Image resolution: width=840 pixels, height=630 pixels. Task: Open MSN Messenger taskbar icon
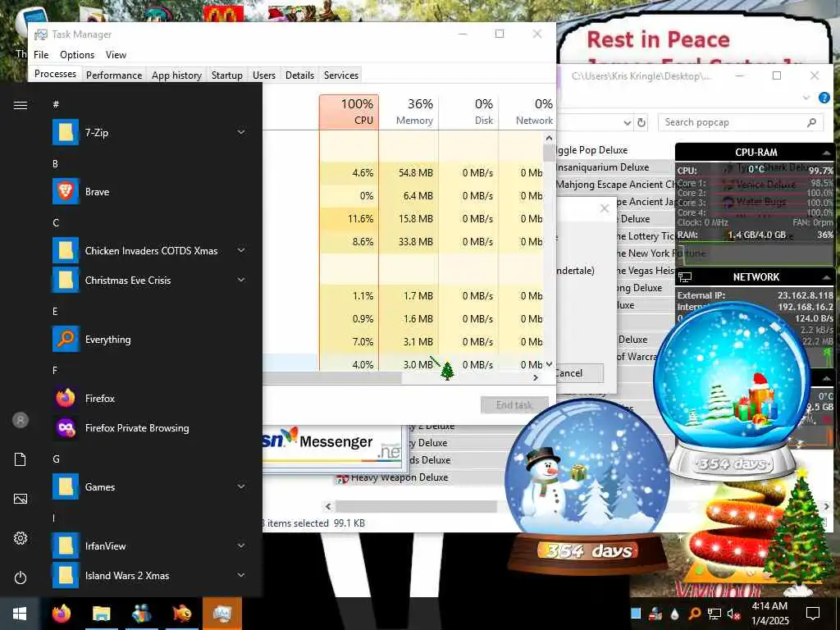coord(141,614)
